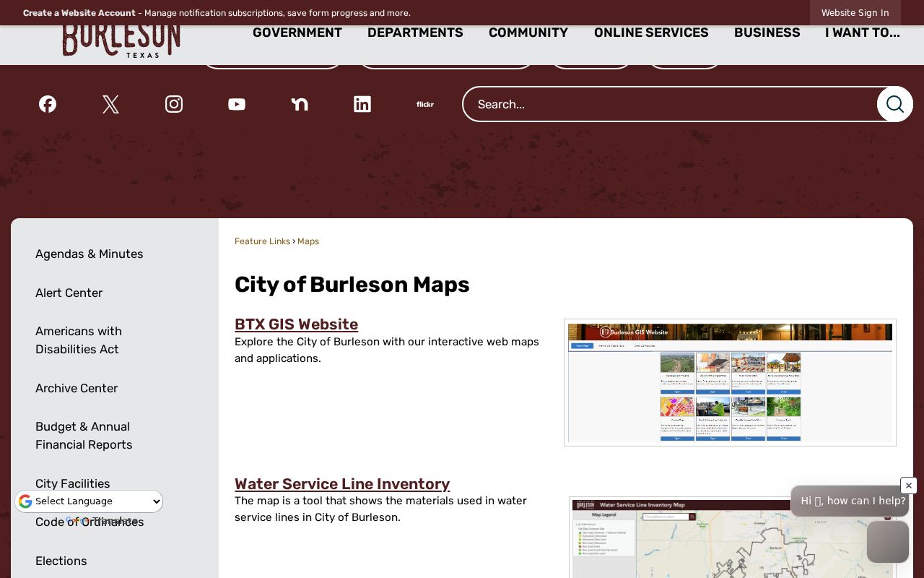Screen dimensions: 924x578
Task: Follow the Feature Links breadcrumb
Action: (262, 241)
